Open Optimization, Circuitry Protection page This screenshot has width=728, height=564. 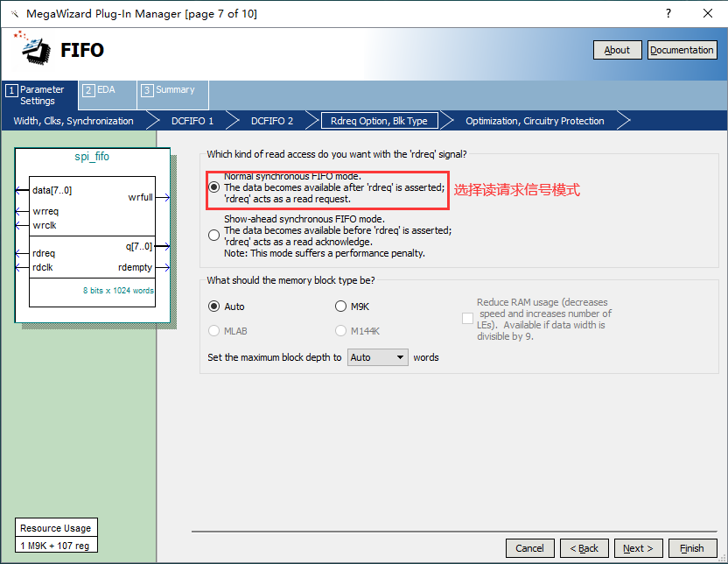pos(535,121)
